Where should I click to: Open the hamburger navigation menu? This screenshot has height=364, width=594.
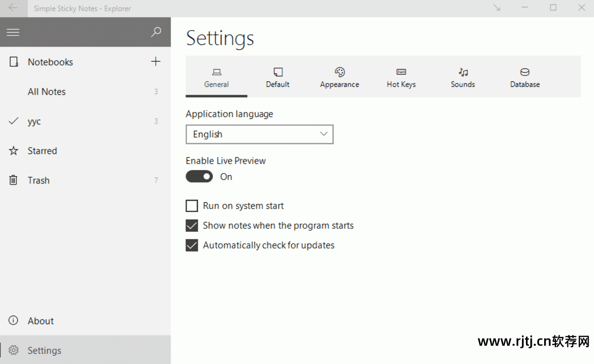[13, 33]
